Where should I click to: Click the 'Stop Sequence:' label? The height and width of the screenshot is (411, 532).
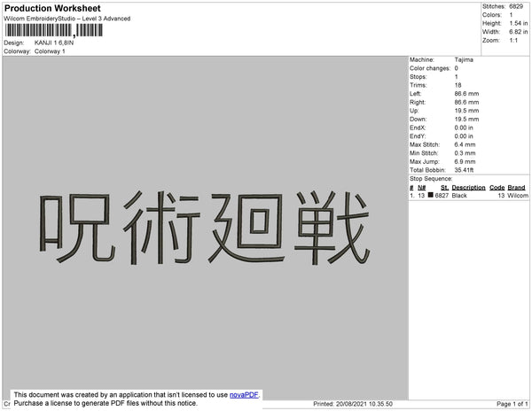(x=431, y=179)
